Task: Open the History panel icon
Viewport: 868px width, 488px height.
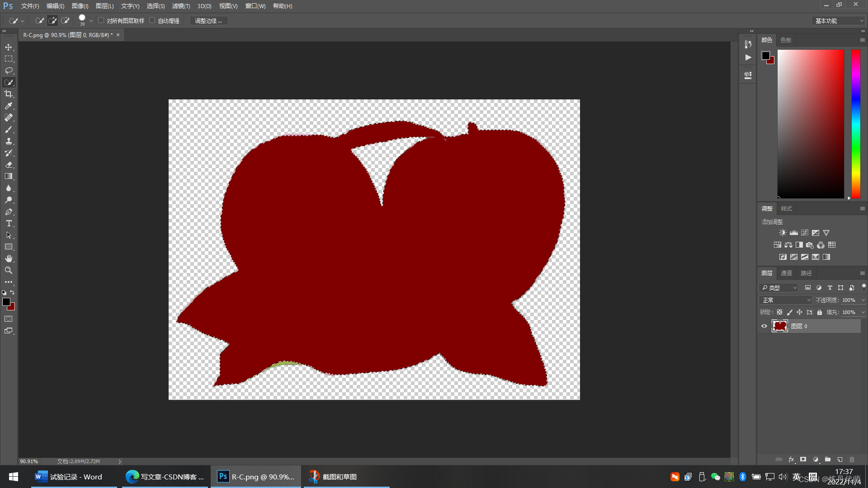Action: tap(748, 44)
